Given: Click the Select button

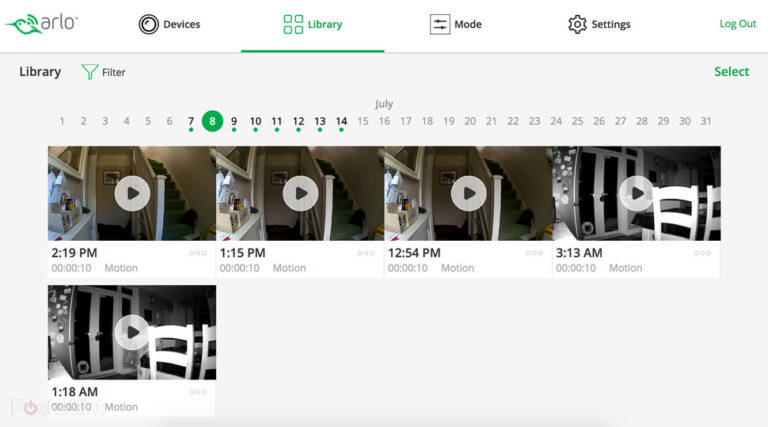Looking at the screenshot, I should 731,71.
